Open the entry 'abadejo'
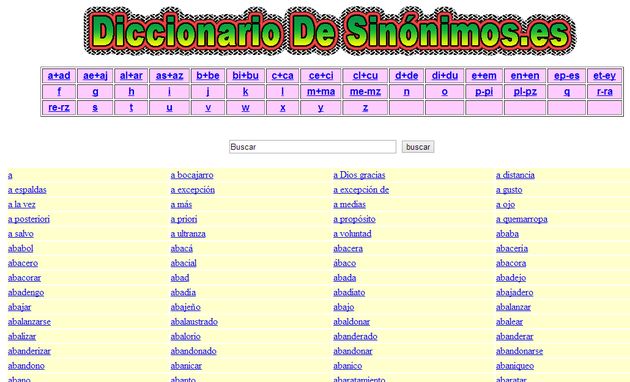Image resolution: width=630 pixels, height=382 pixels. pos(511,278)
